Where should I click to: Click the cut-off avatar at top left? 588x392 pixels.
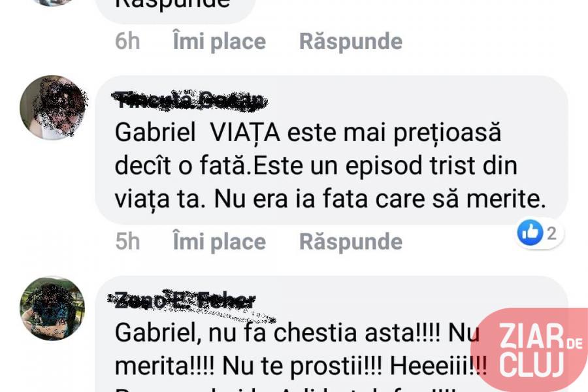pyautogui.click(x=52, y=3)
